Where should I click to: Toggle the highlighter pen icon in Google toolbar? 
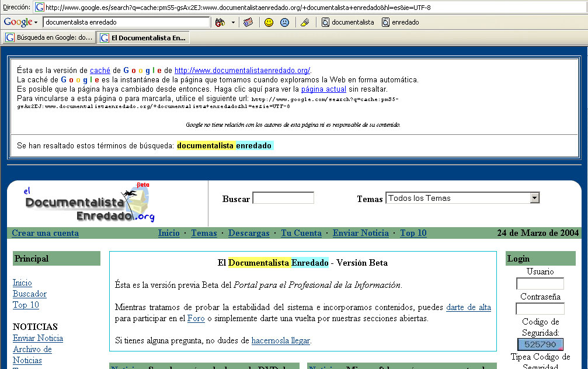(305, 23)
